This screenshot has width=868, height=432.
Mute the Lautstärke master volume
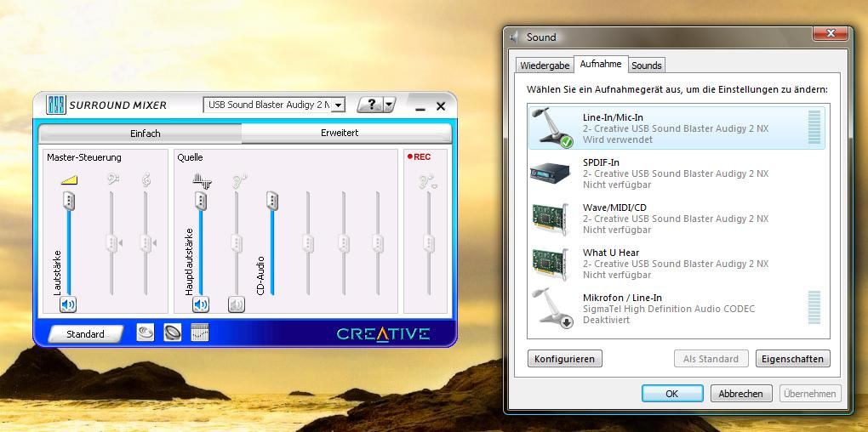point(68,304)
